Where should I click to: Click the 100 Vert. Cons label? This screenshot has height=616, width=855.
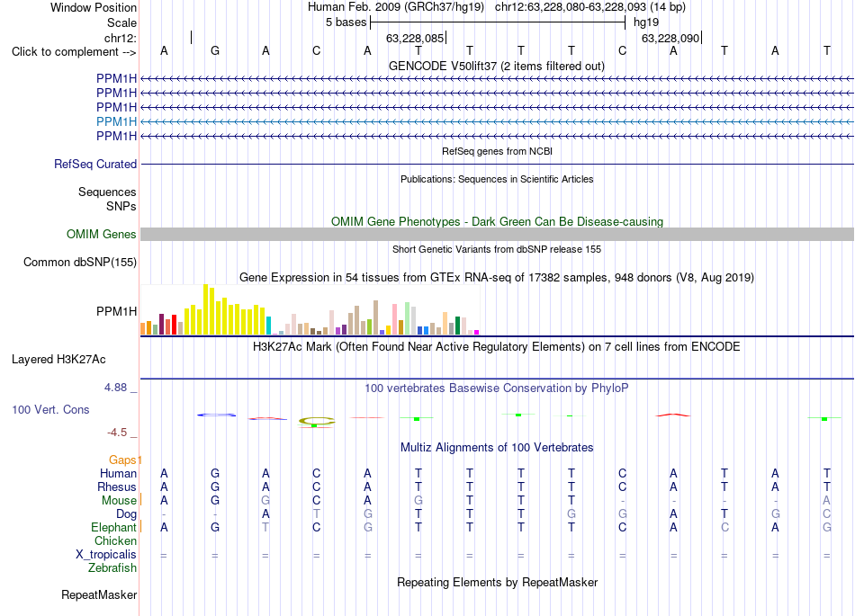point(50,409)
